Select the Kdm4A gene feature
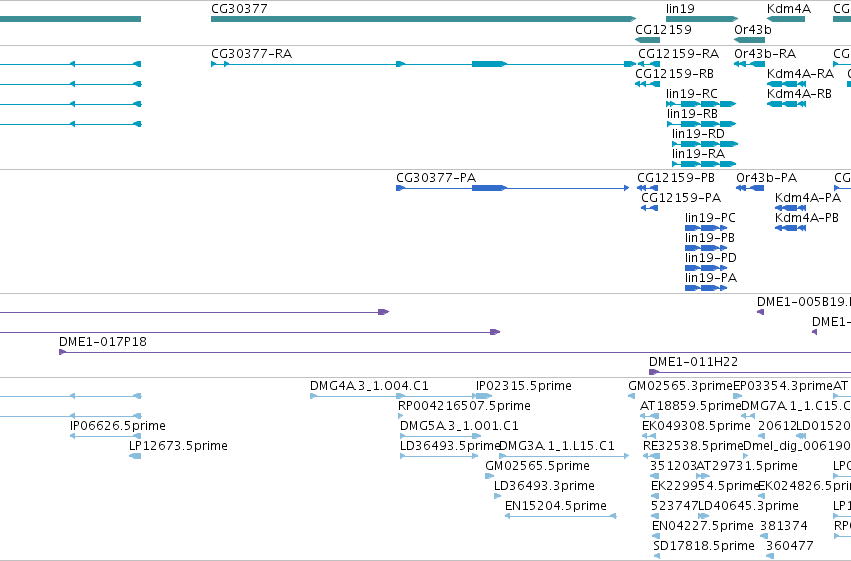Image resolution: width=851 pixels, height=561 pixels. click(786, 19)
